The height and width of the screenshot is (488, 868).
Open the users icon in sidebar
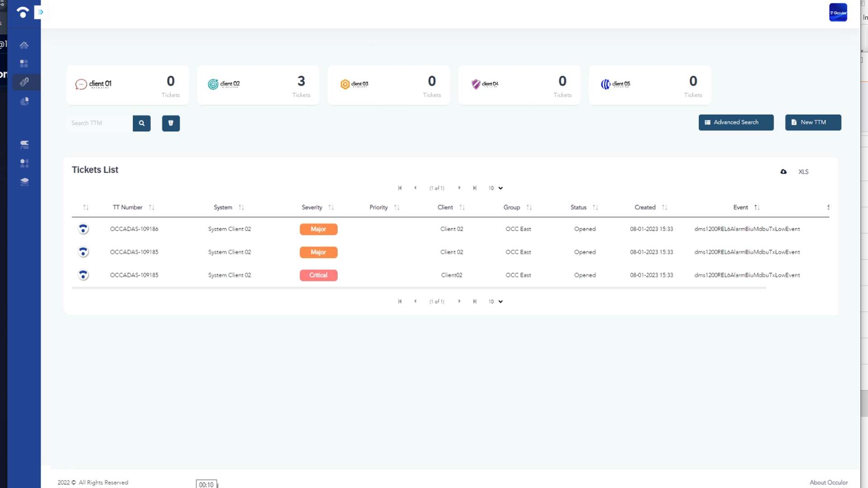24,163
